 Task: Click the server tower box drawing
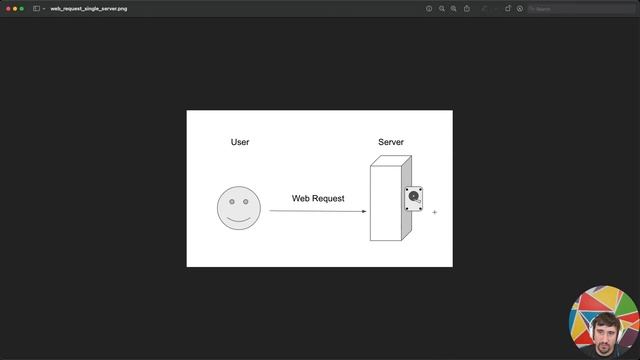pos(391,198)
